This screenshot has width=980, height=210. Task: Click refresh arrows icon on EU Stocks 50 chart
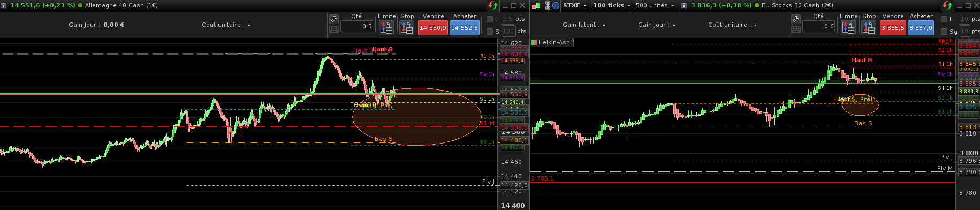pyautogui.click(x=947, y=5)
